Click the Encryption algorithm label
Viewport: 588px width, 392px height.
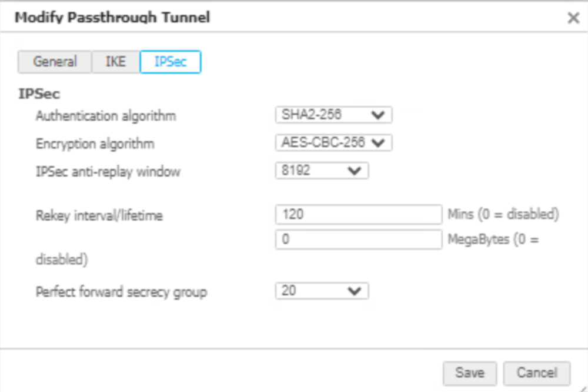[x=95, y=144]
